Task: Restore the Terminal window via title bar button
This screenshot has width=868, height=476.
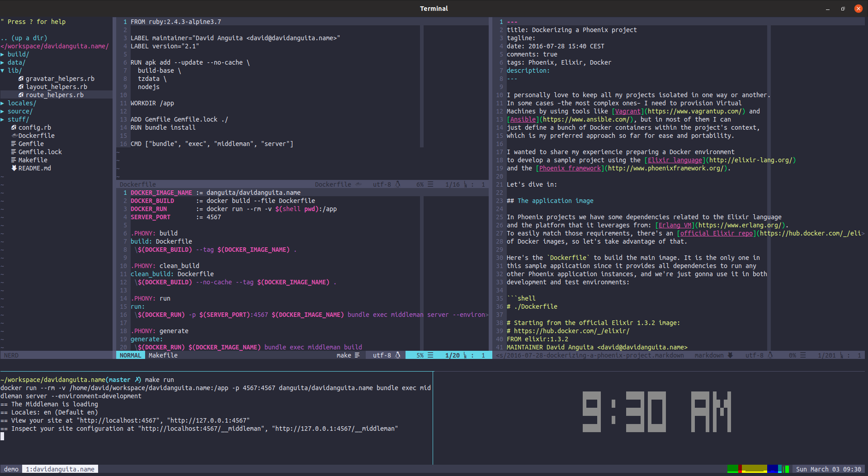Action: 843,9
